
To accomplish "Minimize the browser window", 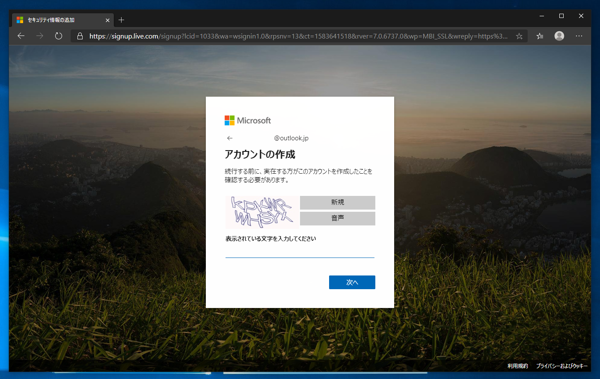I will coord(541,16).
